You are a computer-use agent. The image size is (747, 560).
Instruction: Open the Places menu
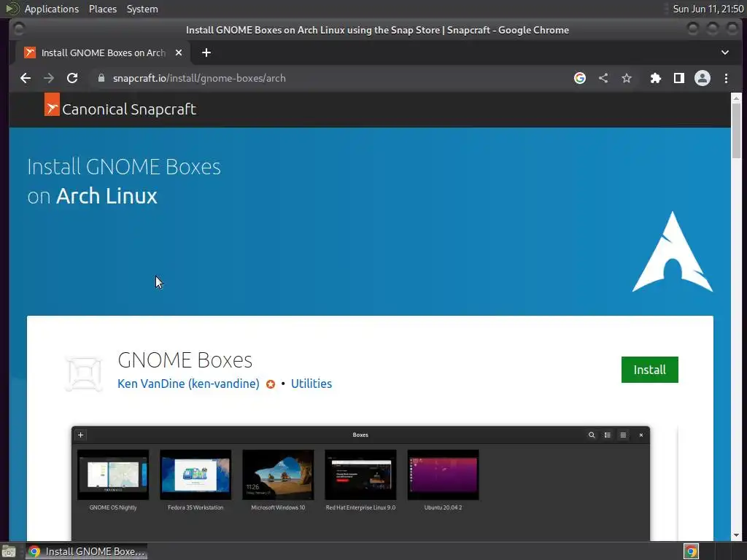point(102,9)
